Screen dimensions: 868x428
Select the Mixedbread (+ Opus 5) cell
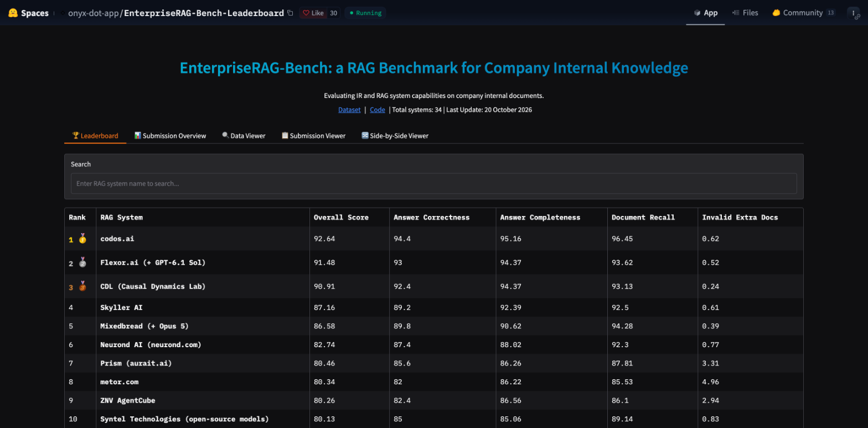click(x=203, y=326)
